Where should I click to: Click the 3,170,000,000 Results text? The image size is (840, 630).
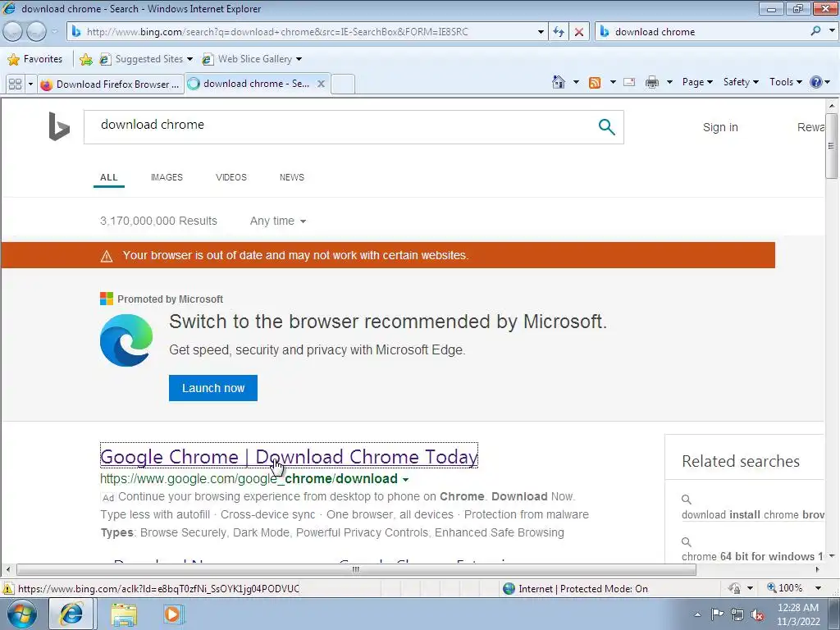158,221
